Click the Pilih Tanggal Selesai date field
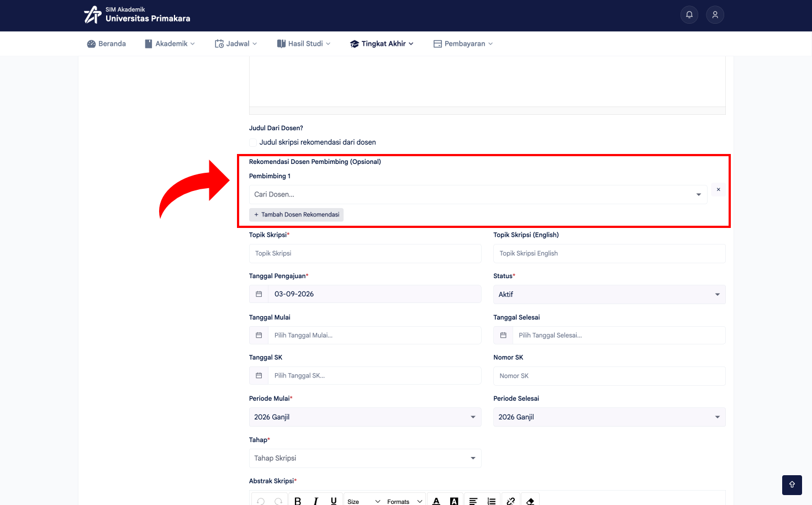The height and width of the screenshot is (505, 812). [x=619, y=336]
